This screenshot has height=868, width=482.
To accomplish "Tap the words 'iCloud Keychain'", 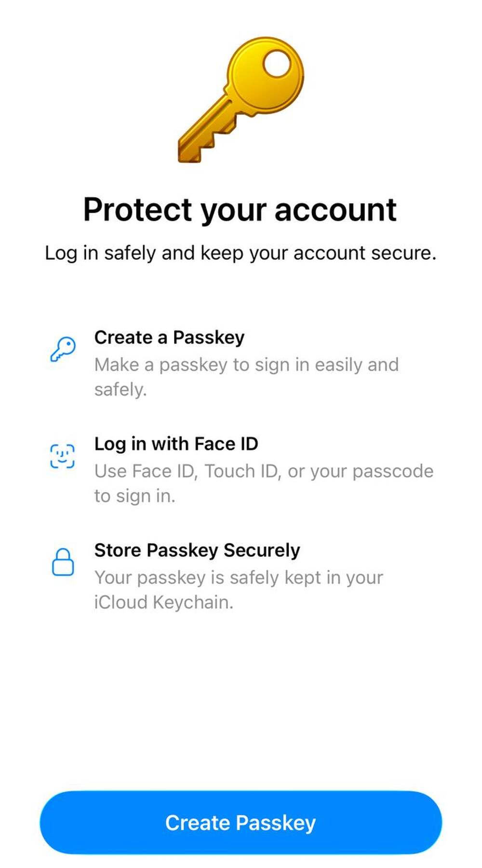I will [x=163, y=602].
